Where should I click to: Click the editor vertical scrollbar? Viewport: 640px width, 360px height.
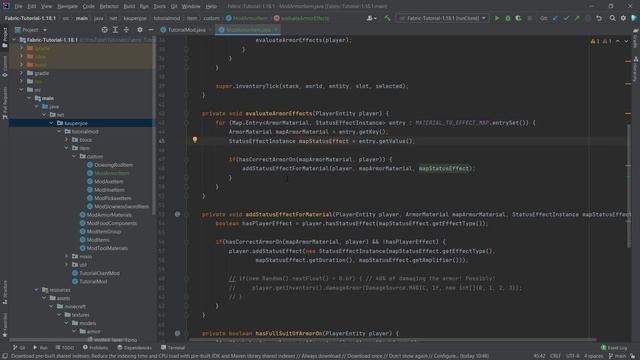628,186
